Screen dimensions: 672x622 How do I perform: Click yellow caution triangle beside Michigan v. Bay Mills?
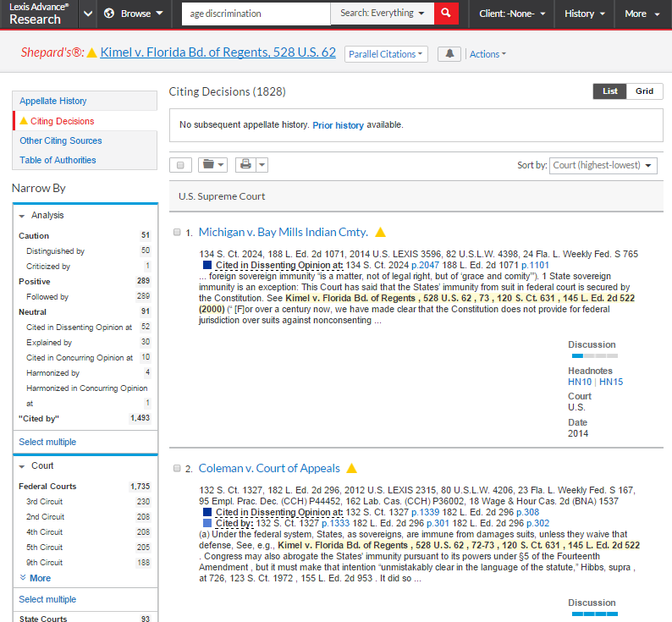tap(381, 232)
